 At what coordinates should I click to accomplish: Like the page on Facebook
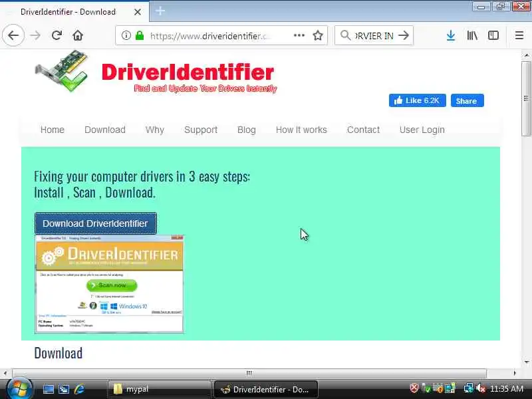click(418, 100)
